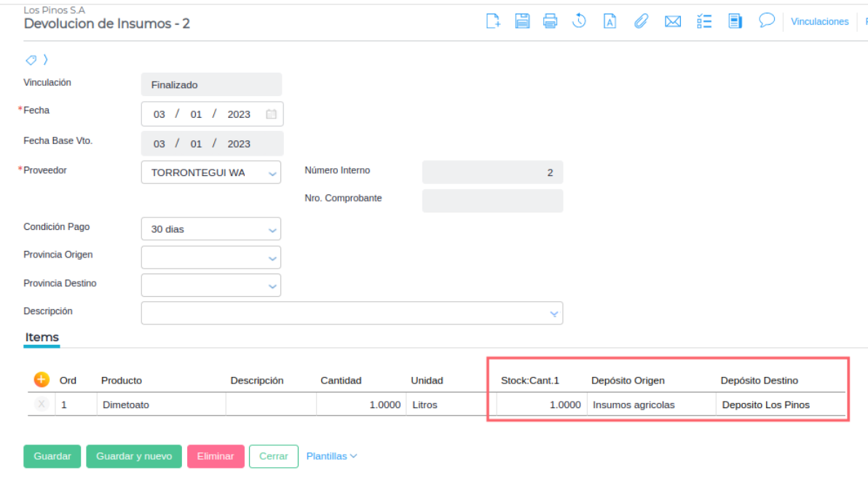Open the Vinculaciones menu
The width and height of the screenshot is (868, 478).
coord(819,22)
